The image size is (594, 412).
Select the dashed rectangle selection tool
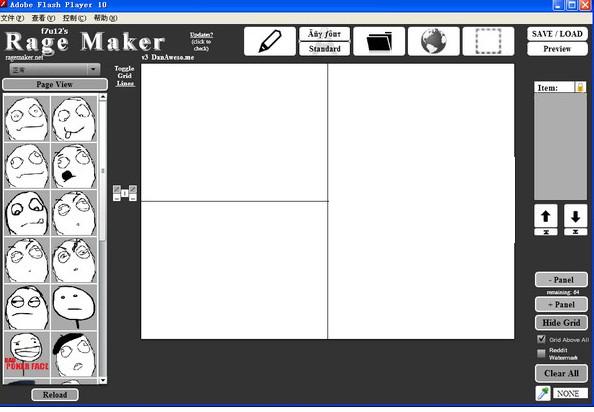point(488,41)
